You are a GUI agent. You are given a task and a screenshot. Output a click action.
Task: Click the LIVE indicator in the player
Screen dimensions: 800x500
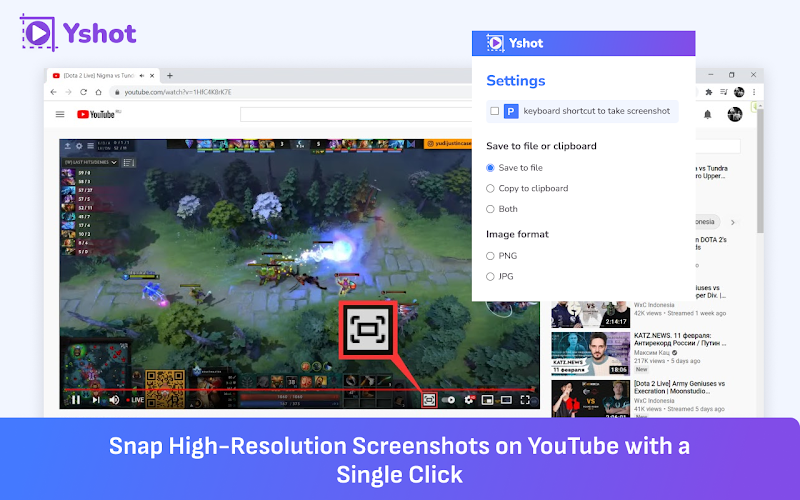(136, 400)
